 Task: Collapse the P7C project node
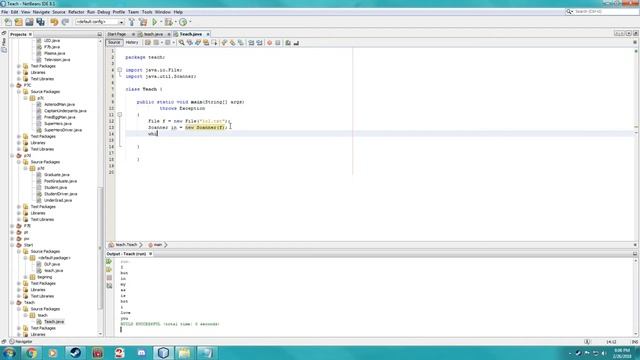click(12, 85)
